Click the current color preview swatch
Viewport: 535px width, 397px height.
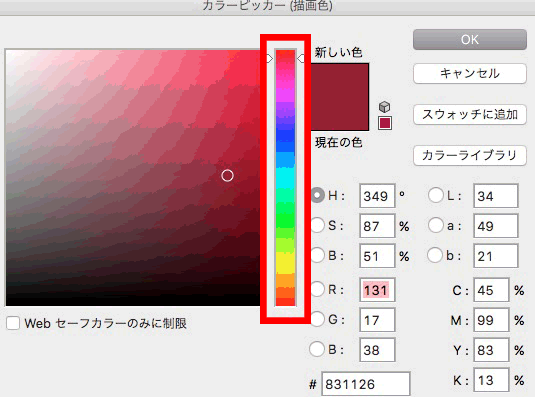tap(340, 114)
